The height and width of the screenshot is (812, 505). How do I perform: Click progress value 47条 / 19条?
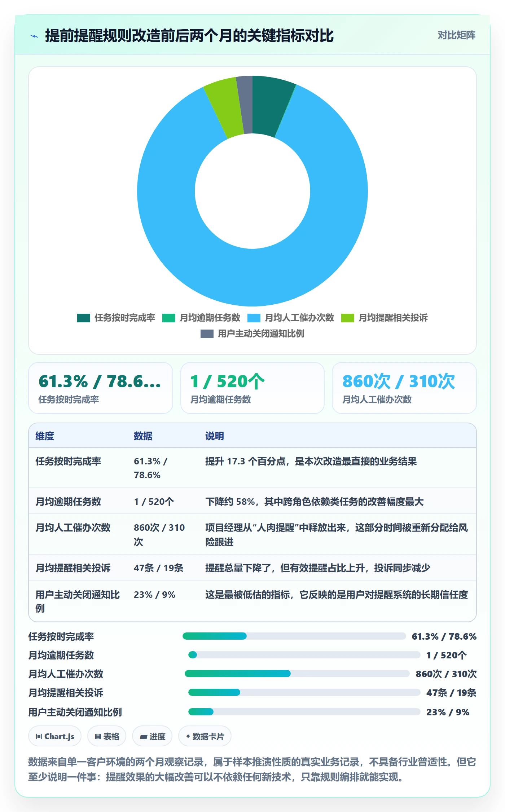coord(451,693)
